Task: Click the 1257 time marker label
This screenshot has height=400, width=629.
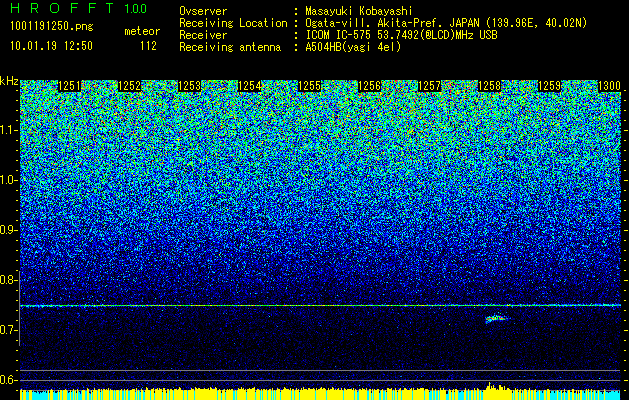Action: pyautogui.click(x=429, y=86)
